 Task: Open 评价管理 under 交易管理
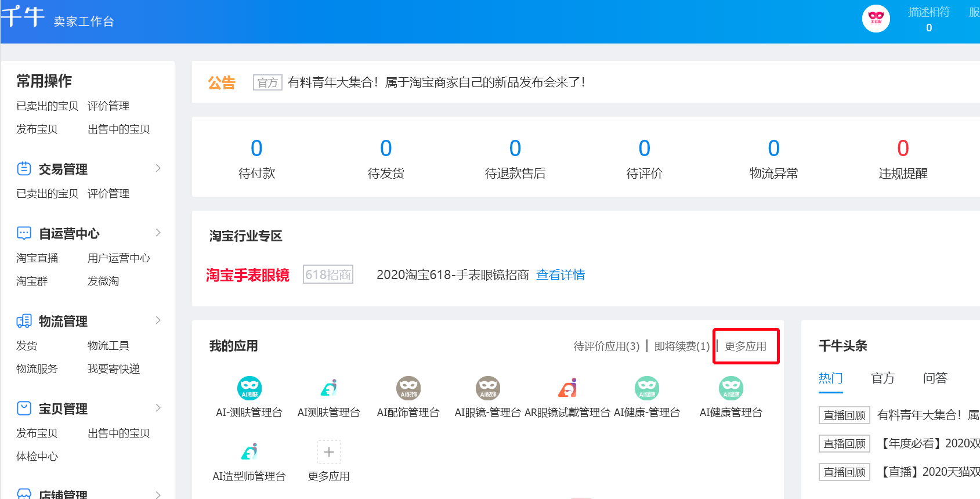coord(109,194)
